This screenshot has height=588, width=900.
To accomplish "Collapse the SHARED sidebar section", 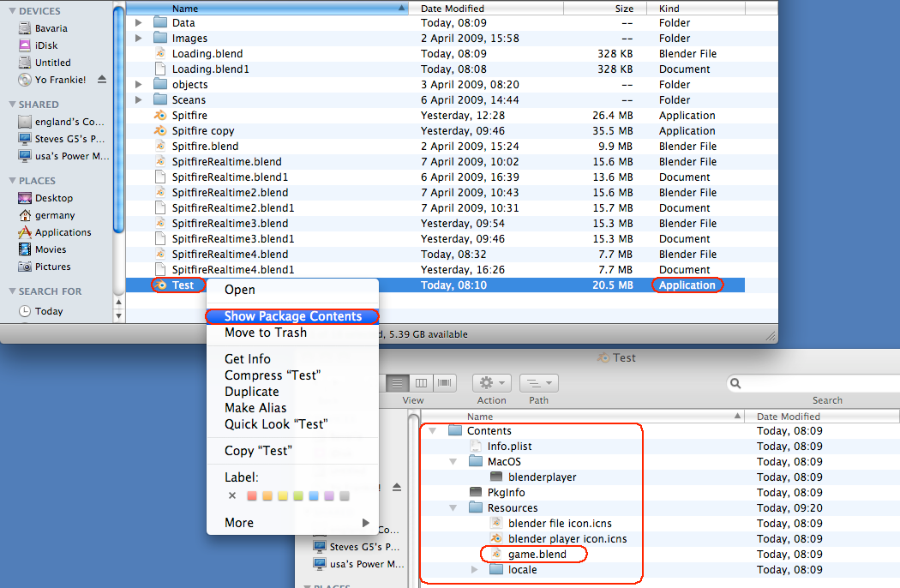I will tap(12, 105).
